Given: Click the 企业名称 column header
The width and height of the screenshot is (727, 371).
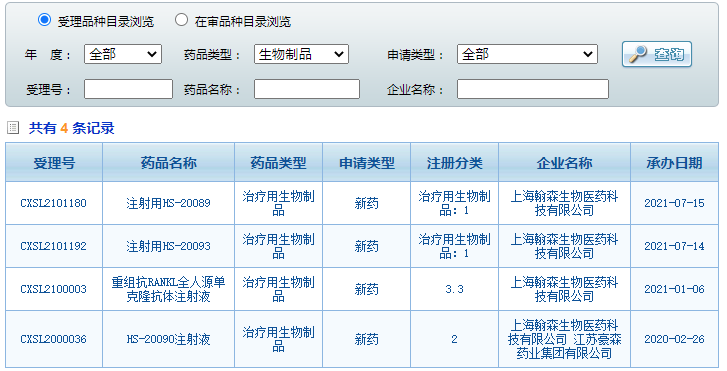Looking at the screenshot, I should pyautogui.click(x=564, y=162).
